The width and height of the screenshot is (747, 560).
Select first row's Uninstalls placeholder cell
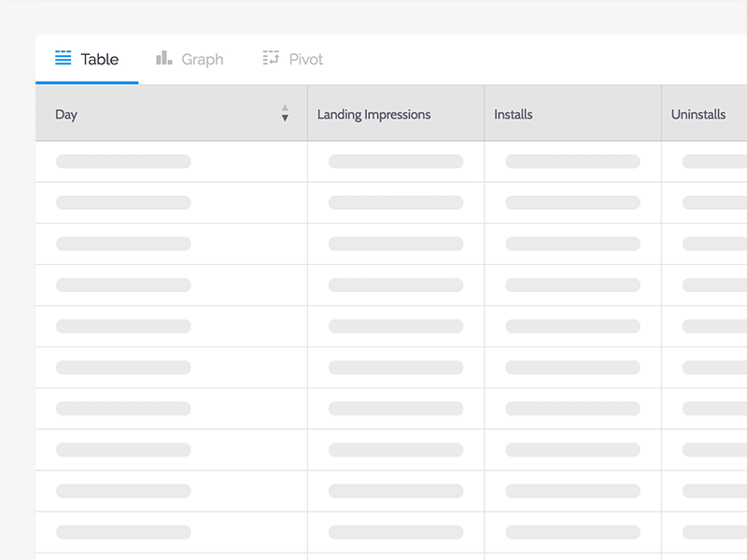[714, 161]
